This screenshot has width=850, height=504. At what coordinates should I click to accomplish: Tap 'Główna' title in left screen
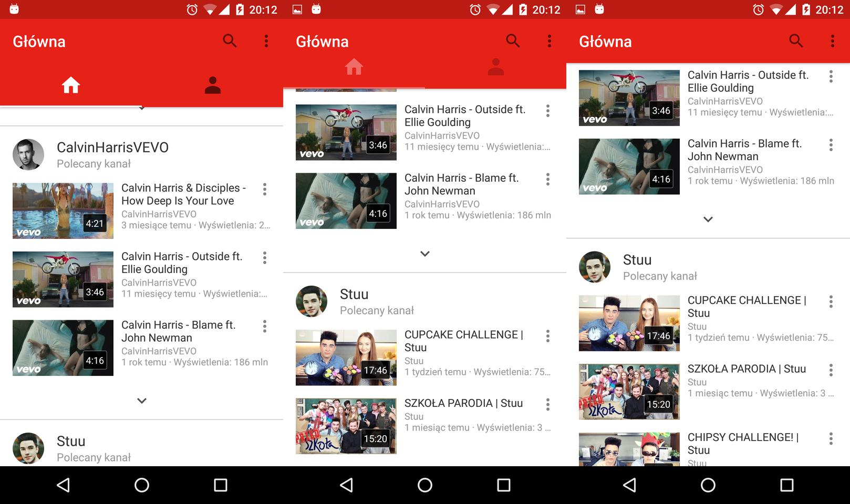click(39, 41)
